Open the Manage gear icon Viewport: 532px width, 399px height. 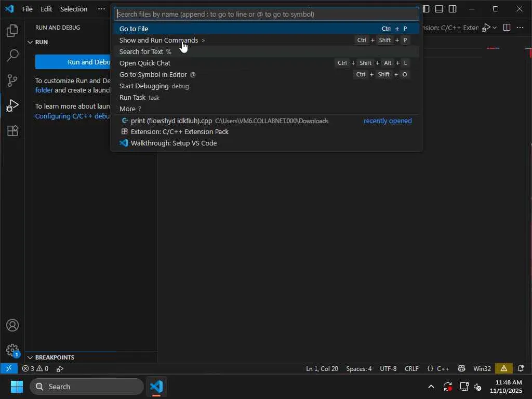12,351
